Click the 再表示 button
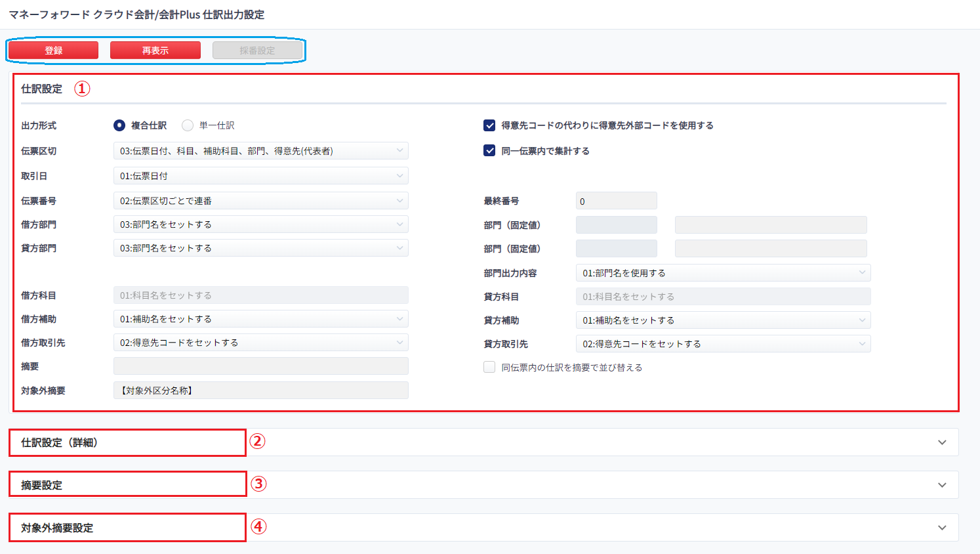Image resolution: width=980 pixels, height=554 pixels. point(155,51)
